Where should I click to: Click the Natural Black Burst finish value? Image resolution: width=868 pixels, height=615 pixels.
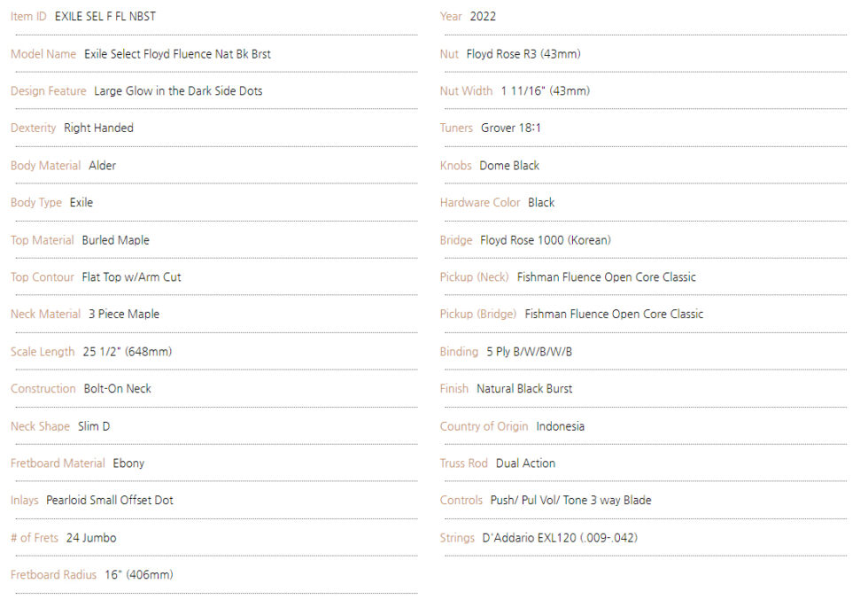coord(524,389)
